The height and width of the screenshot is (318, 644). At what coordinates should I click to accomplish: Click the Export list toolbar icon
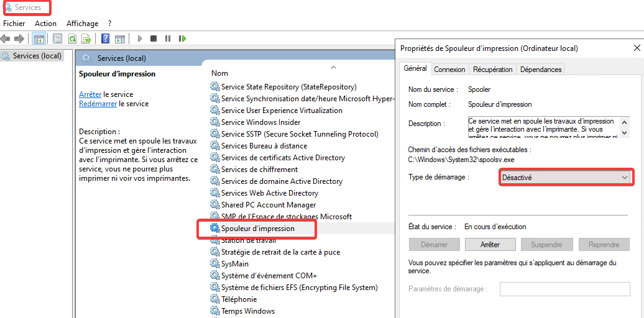point(86,39)
